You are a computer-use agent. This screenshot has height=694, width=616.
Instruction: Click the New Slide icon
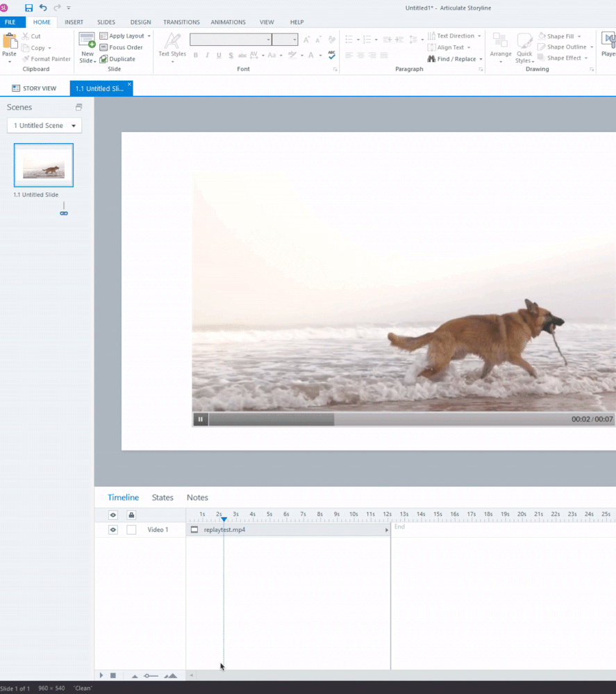coord(87,40)
